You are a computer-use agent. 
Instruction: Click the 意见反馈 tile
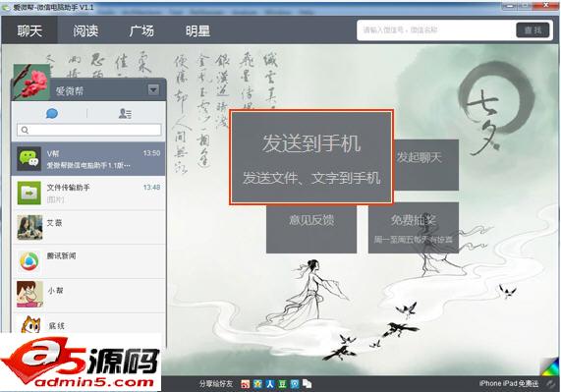click(311, 229)
